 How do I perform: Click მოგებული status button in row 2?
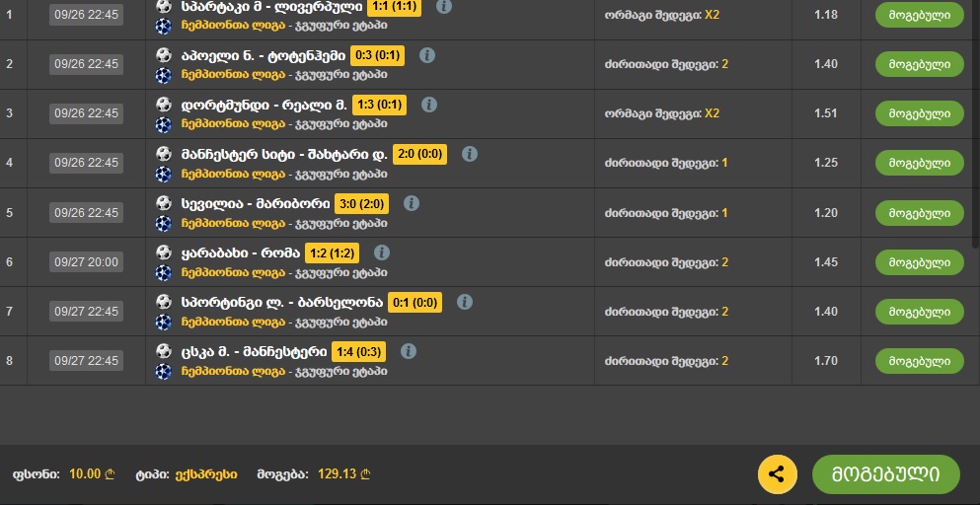click(920, 64)
